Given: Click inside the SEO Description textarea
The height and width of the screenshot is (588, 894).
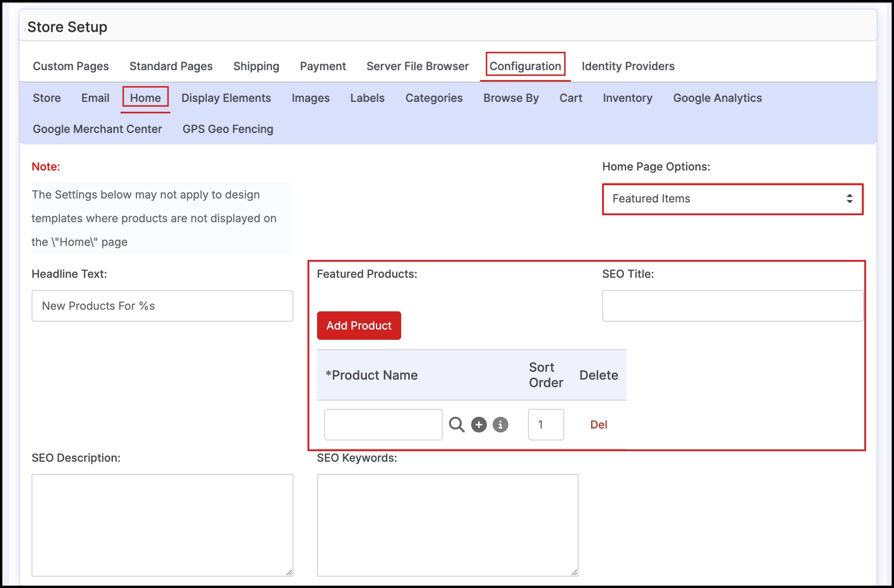Looking at the screenshot, I should (162, 525).
